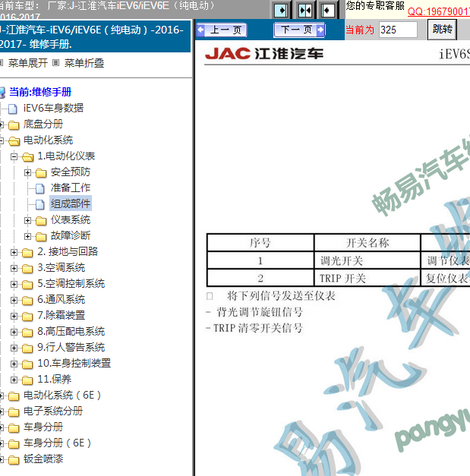
Task: Click the 6.通风系统 folder icon
Action: [x=27, y=301]
